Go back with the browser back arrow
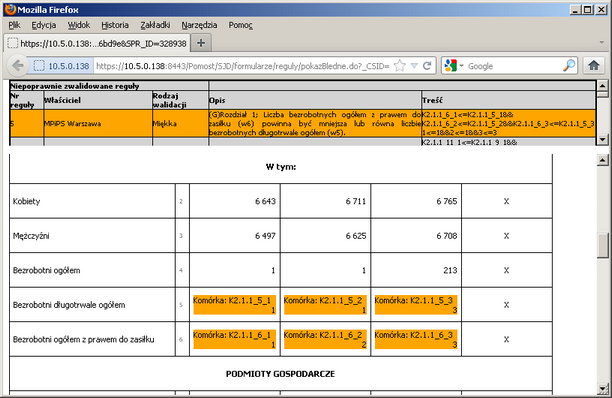The width and height of the screenshot is (612, 398). [x=18, y=66]
